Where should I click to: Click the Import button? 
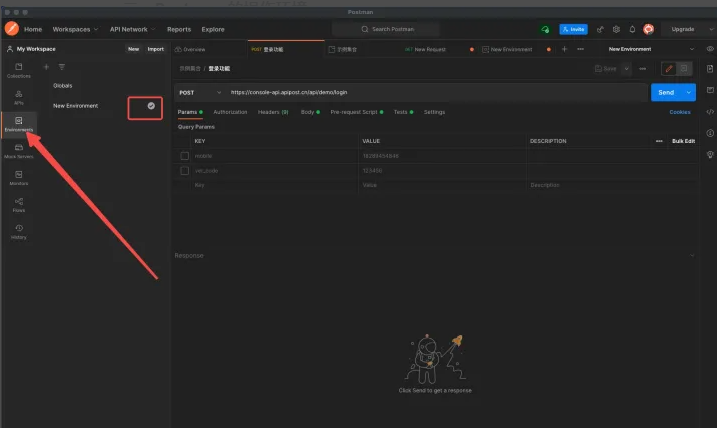155,49
